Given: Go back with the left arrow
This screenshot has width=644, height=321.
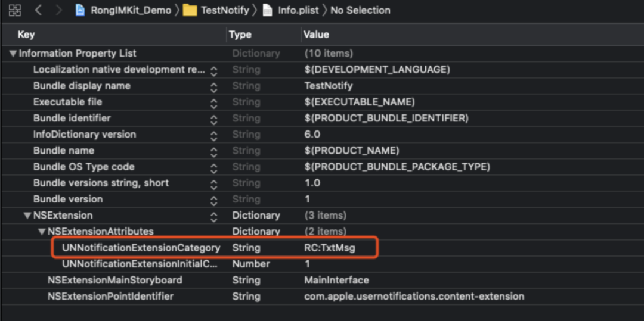Looking at the screenshot, I should click(x=39, y=10).
